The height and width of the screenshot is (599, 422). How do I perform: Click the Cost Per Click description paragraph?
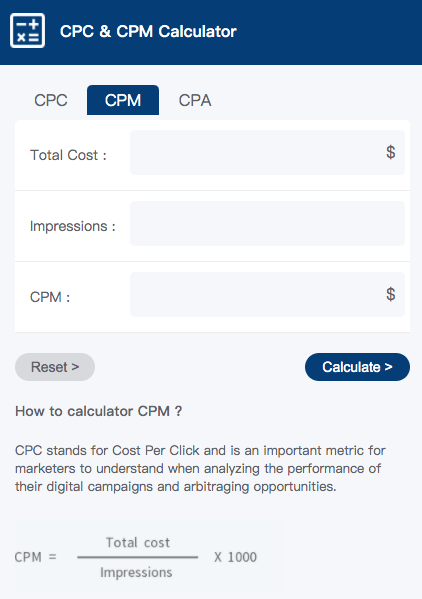(x=200, y=468)
